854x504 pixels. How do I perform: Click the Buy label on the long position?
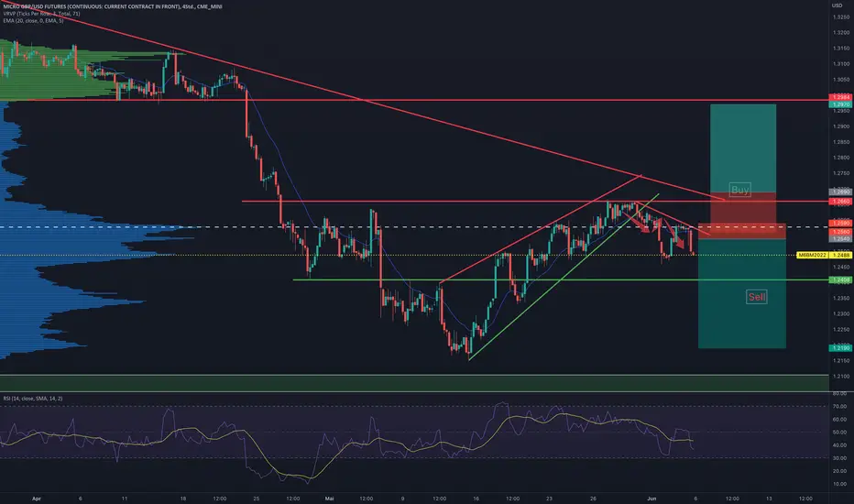[x=739, y=190]
